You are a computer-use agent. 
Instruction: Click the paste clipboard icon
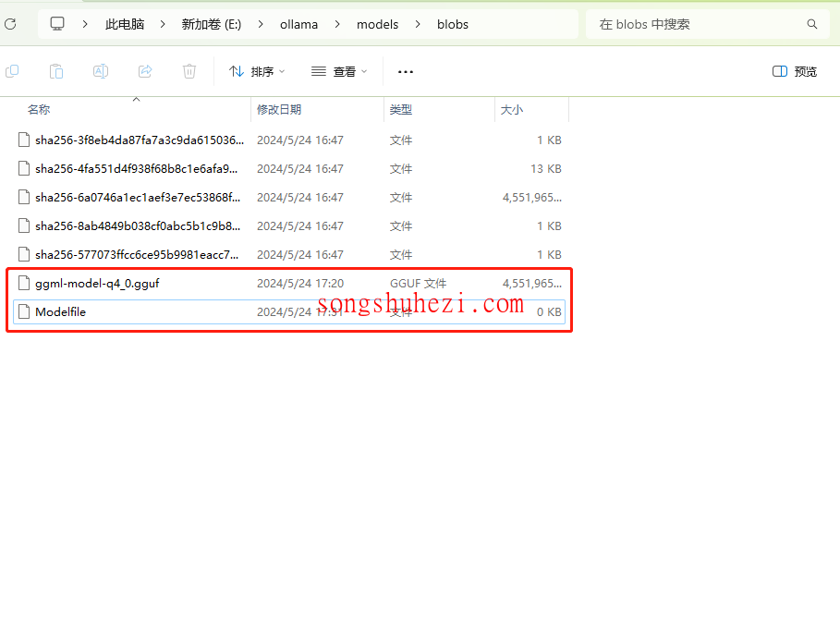pyautogui.click(x=56, y=71)
